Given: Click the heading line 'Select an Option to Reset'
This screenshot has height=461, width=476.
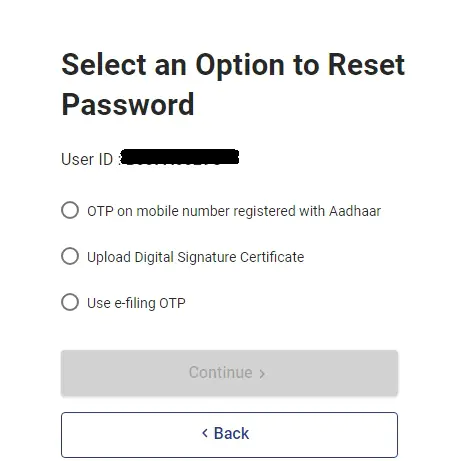Looking at the screenshot, I should (233, 65).
